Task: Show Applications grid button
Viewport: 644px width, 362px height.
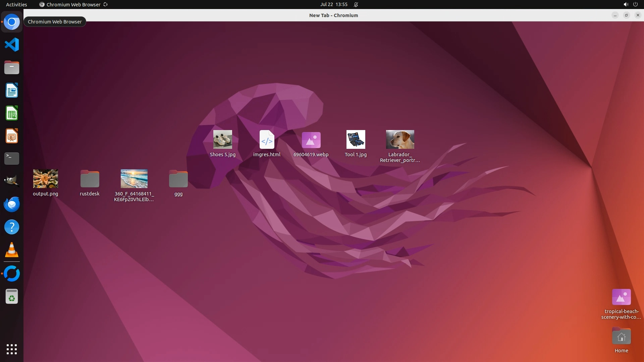Action: (12, 349)
